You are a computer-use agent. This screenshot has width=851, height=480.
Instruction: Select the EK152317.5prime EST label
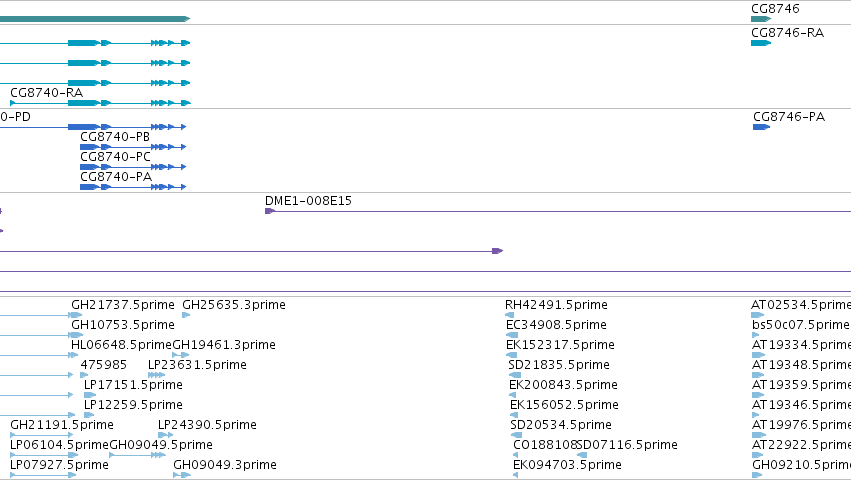[560, 345]
